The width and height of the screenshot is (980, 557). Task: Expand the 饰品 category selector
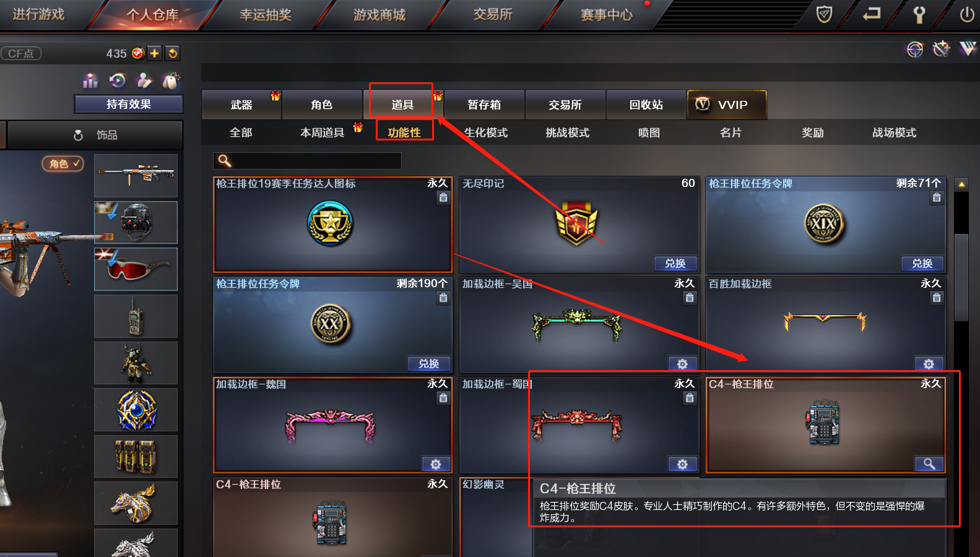click(95, 135)
